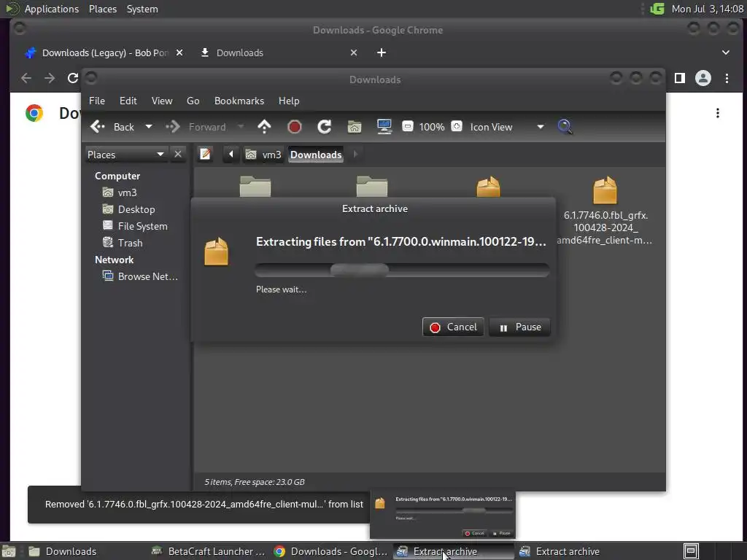Switch to BetaCraft Launcher in taskbar
This screenshot has width=747, height=560.
pyautogui.click(x=208, y=551)
